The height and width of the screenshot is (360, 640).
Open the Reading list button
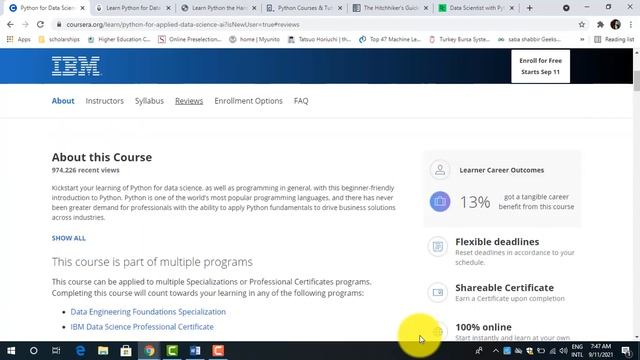[614, 39]
